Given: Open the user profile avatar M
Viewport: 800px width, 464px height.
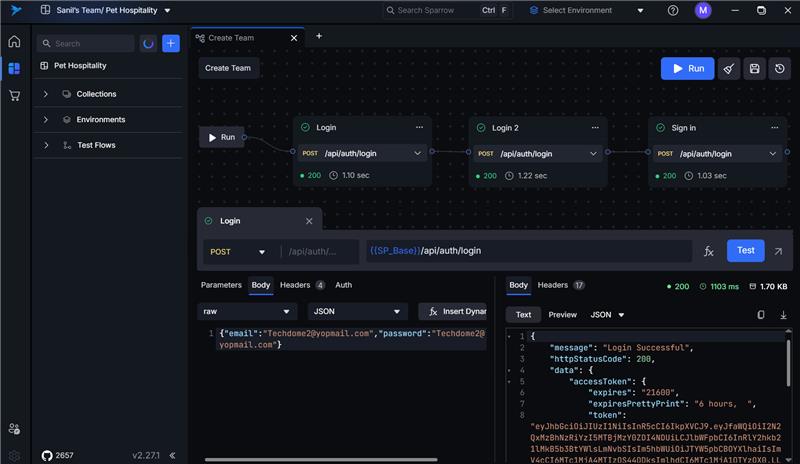Looking at the screenshot, I should (703, 10).
